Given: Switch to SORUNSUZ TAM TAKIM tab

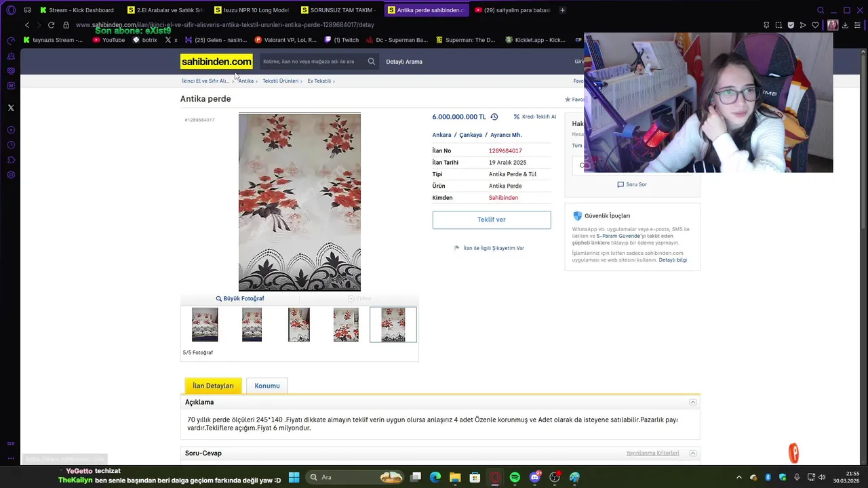Looking at the screenshot, I should click(x=338, y=10).
